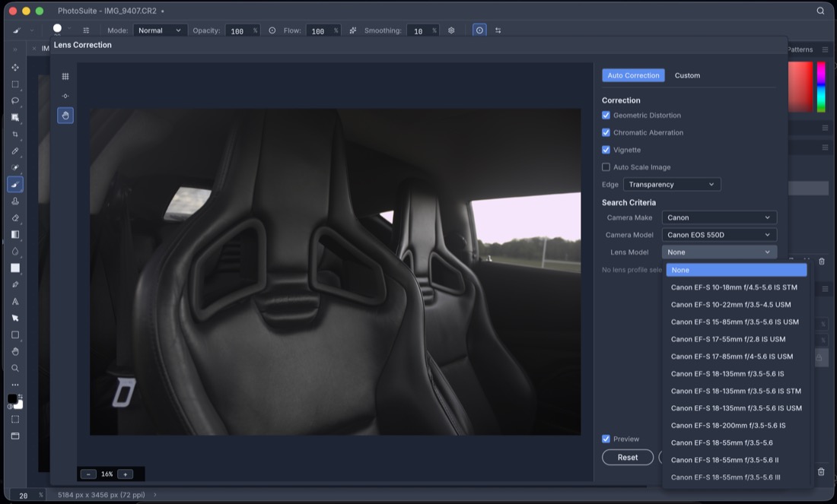
Task: Switch to the Auto Correction tab
Action: [633, 75]
